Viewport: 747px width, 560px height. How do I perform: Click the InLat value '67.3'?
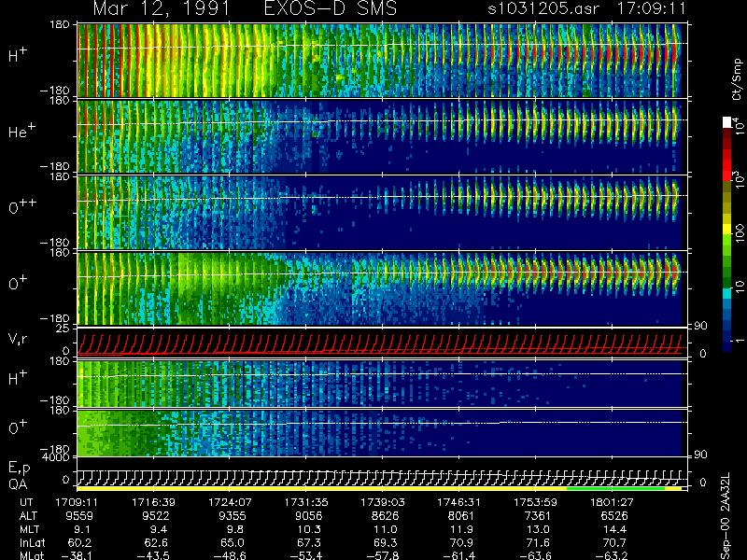pos(309,542)
